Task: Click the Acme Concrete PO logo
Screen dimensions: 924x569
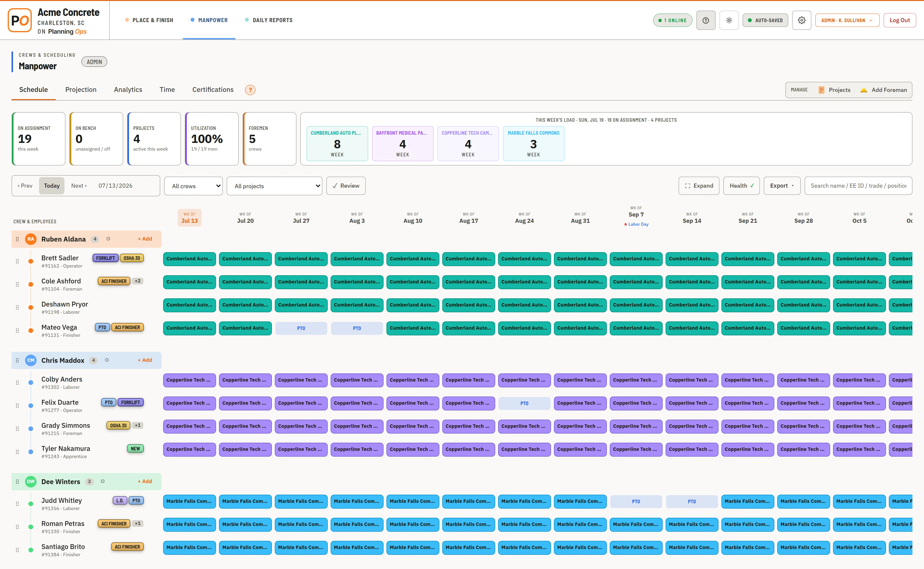Action: pyautogui.click(x=19, y=20)
